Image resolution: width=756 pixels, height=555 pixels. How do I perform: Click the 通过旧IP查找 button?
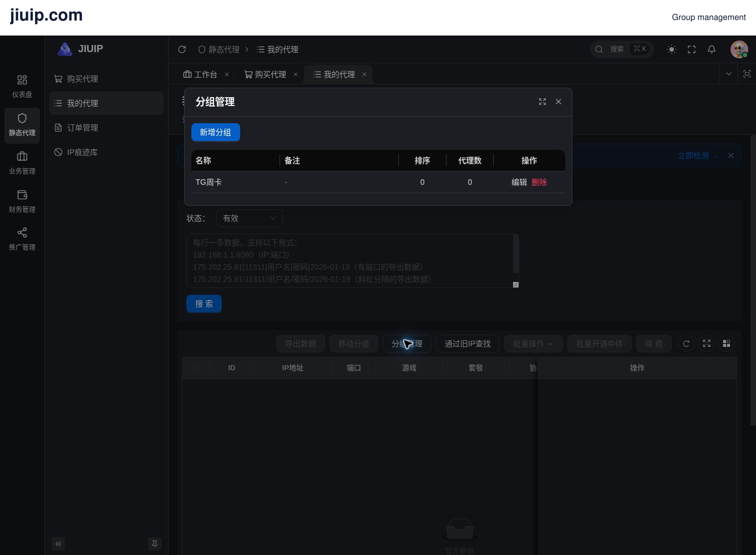coord(468,344)
